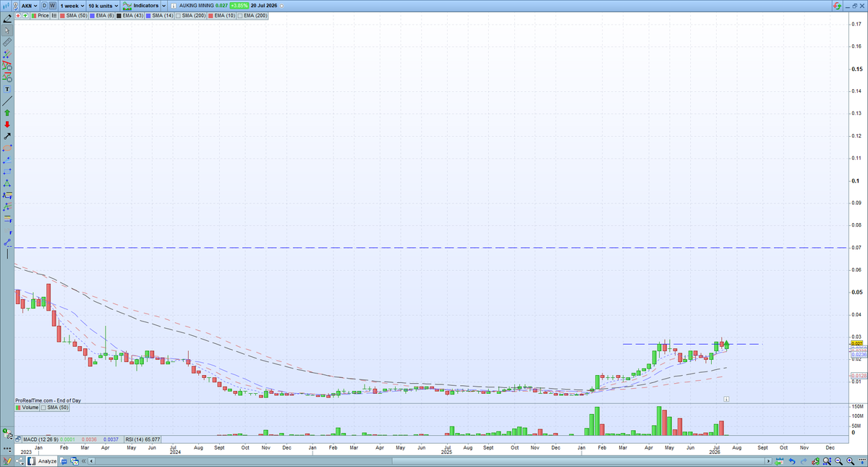
Task: Switch to daily timeframe with D button
Action: [x=45, y=5]
